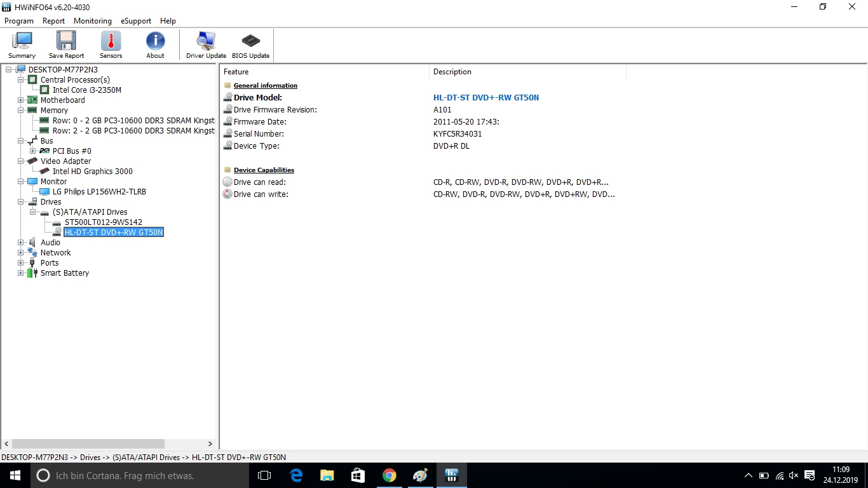Viewport: 868px width, 488px height.
Task: Open the Help menu
Action: point(168,21)
